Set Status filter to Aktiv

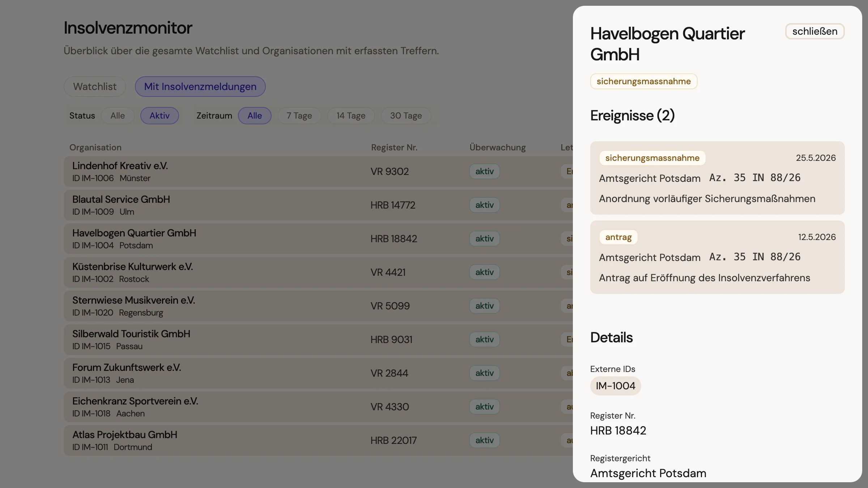pos(159,116)
